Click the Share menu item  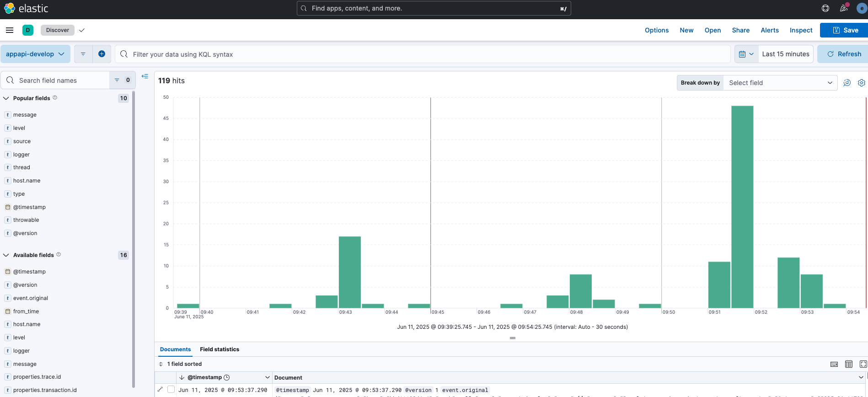click(x=741, y=30)
